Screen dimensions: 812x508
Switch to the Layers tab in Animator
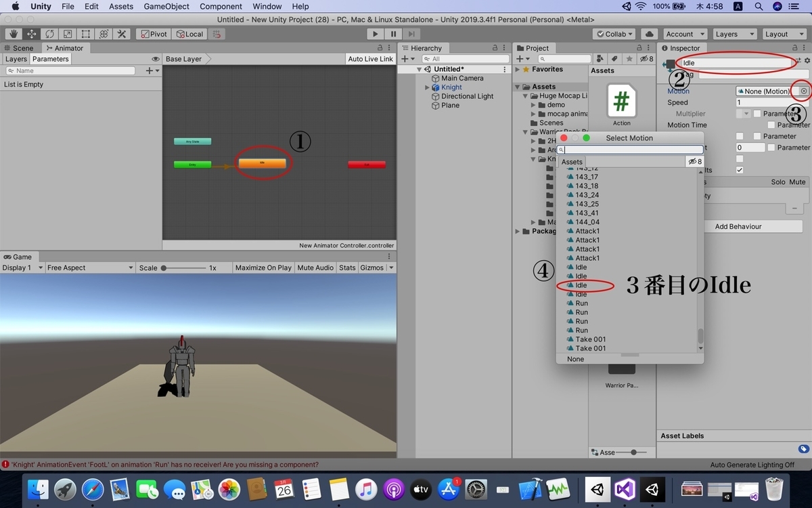[16, 59]
